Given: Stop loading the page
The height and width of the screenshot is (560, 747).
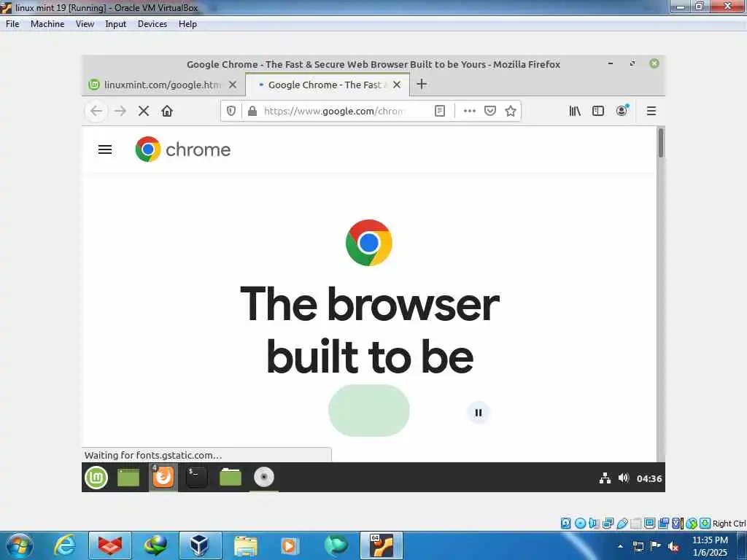Looking at the screenshot, I should coord(144,111).
